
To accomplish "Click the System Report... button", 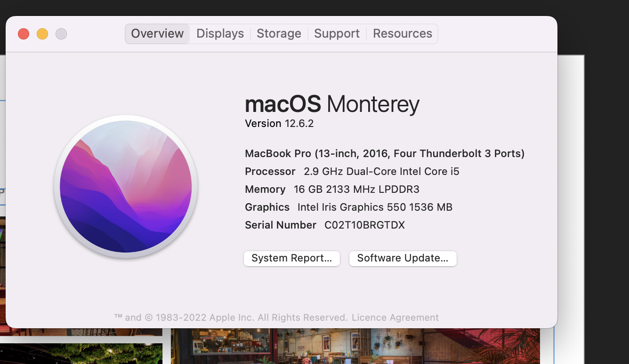I will click(x=292, y=258).
